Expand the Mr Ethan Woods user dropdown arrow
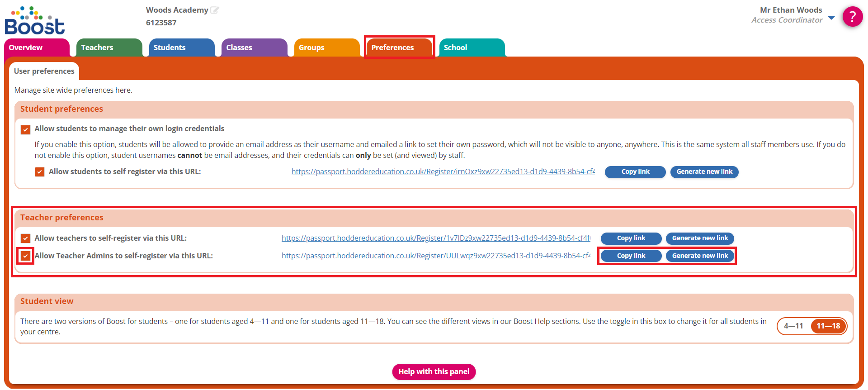The image size is (868, 390). 831,18
